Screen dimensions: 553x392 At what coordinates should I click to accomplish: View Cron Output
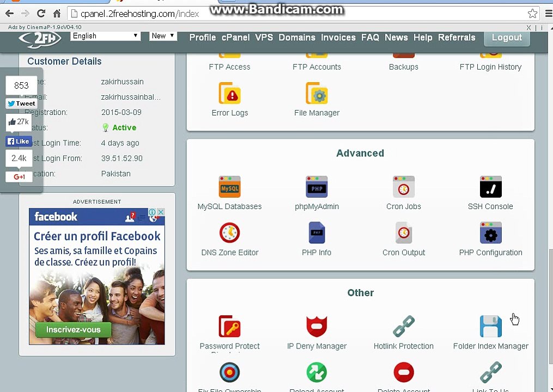(404, 232)
